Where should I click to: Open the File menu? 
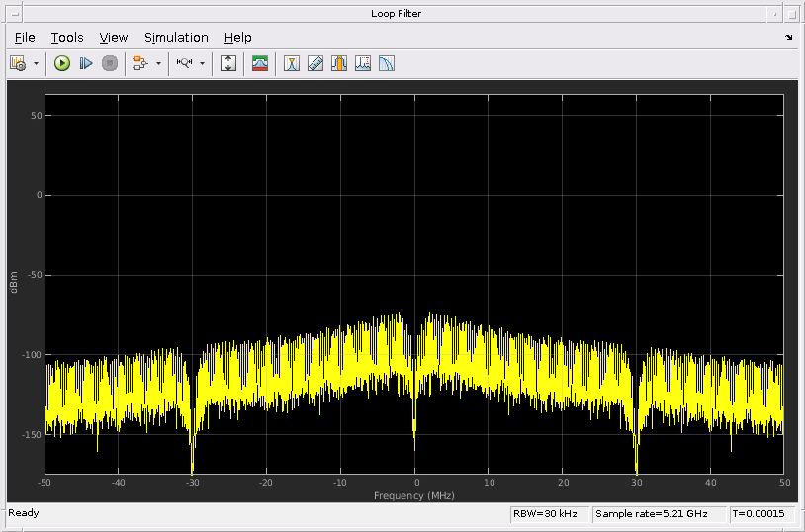25,38
